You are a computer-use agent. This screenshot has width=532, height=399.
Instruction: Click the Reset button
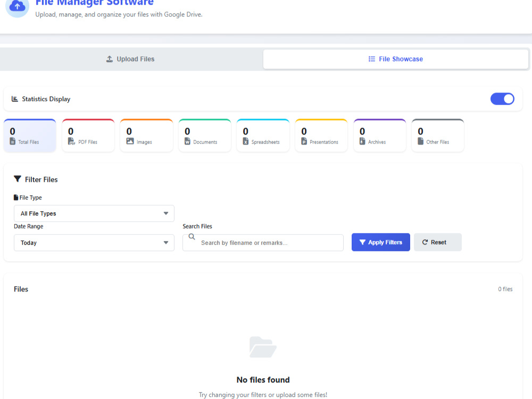[438, 242]
